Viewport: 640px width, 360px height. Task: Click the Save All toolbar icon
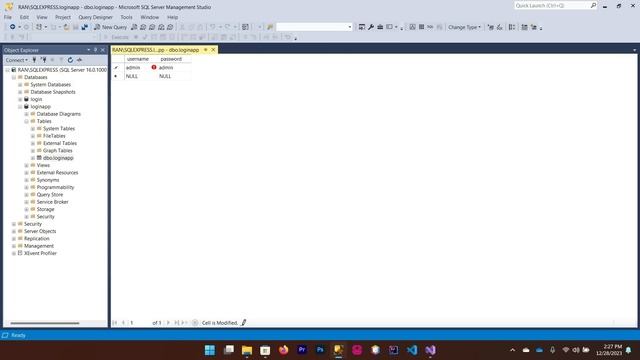(x=84, y=27)
